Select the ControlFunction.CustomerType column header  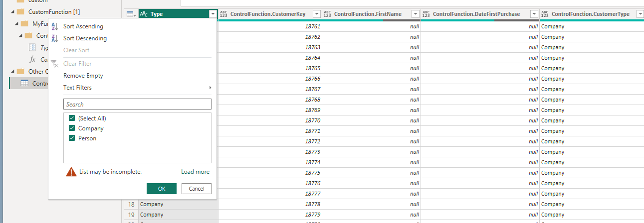(x=592, y=14)
